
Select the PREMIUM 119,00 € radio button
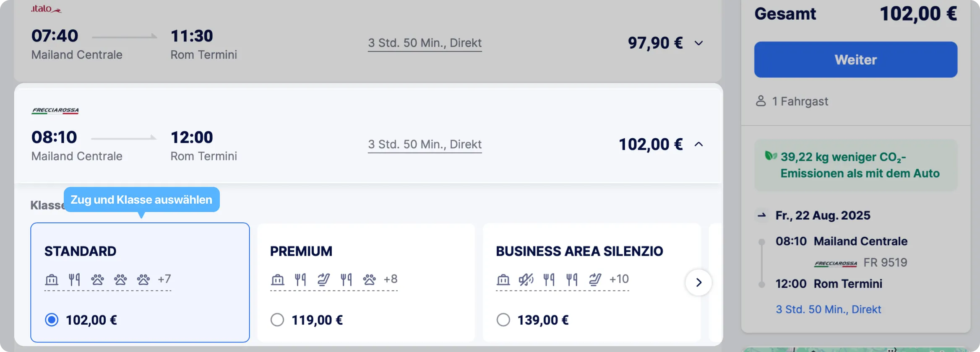277,320
